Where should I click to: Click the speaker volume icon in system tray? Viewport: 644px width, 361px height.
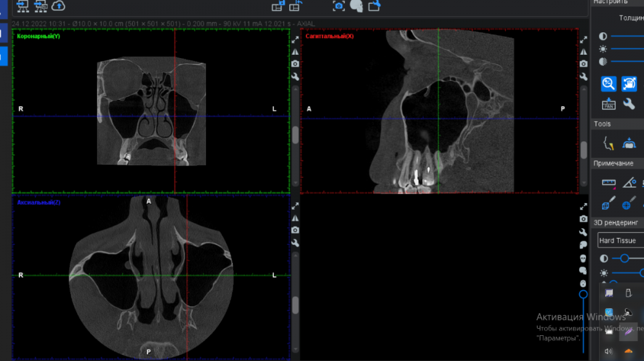pos(609,352)
